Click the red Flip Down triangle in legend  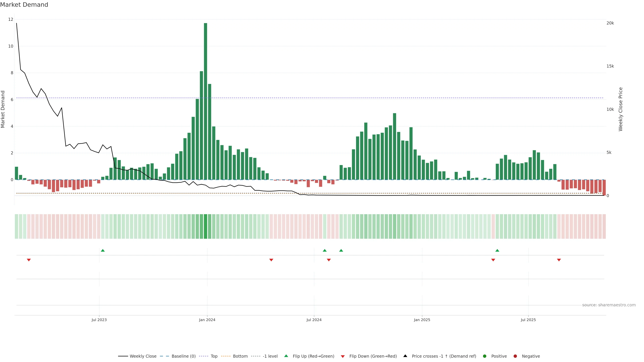tap(343, 356)
